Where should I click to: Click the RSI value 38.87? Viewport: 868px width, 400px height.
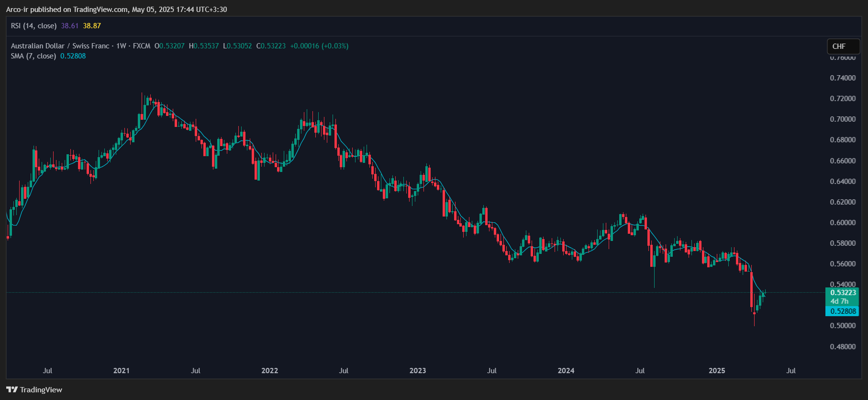point(92,26)
